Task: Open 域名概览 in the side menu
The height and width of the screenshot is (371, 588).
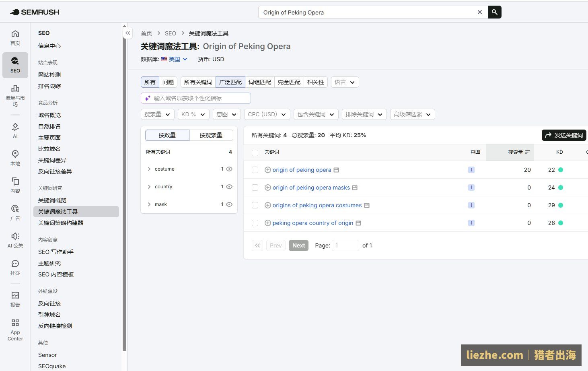Action: [49, 115]
